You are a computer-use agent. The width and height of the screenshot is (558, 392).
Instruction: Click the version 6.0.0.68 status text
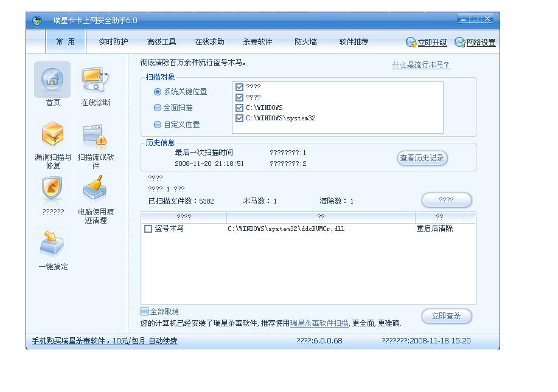[x=319, y=341]
